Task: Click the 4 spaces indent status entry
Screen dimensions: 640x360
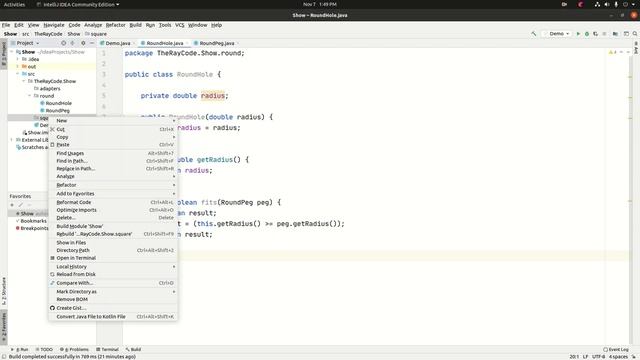Action: point(619,357)
